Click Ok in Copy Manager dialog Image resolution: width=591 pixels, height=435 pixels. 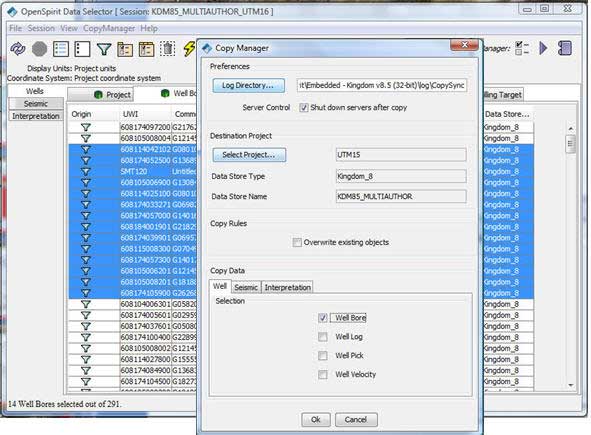pyautogui.click(x=316, y=420)
